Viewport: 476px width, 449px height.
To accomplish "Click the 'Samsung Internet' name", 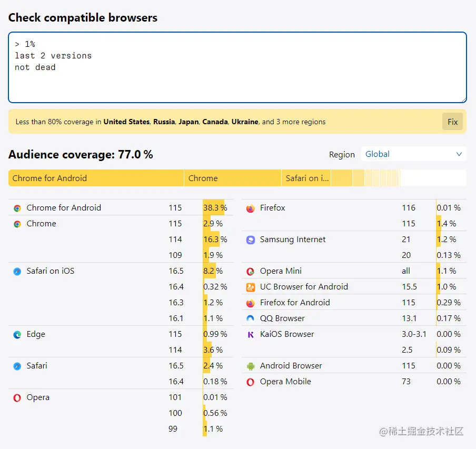I will coord(293,240).
